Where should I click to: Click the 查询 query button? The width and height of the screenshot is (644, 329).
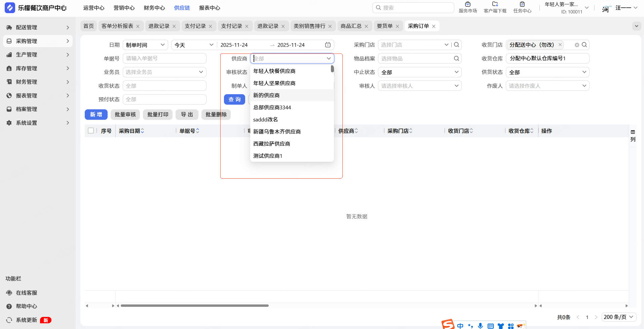(234, 100)
